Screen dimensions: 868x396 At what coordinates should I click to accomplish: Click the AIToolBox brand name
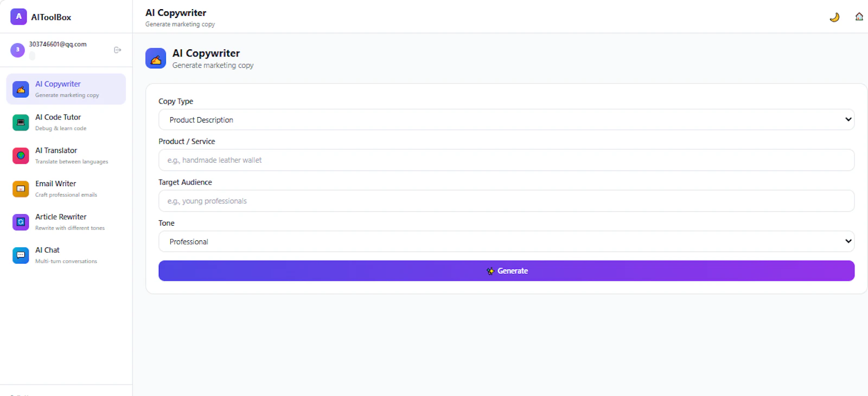point(51,17)
